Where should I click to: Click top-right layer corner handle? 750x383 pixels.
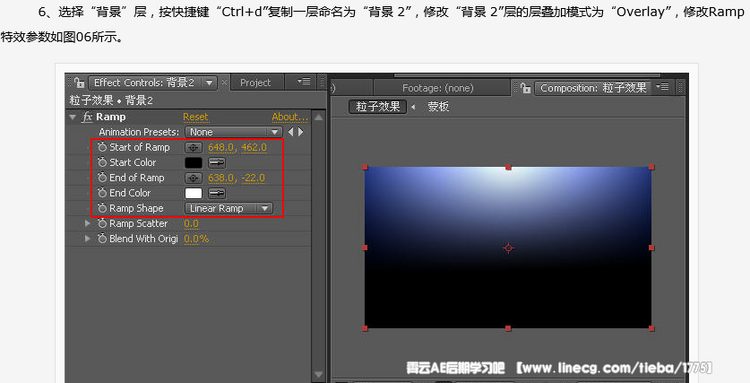[x=651, y=167]
